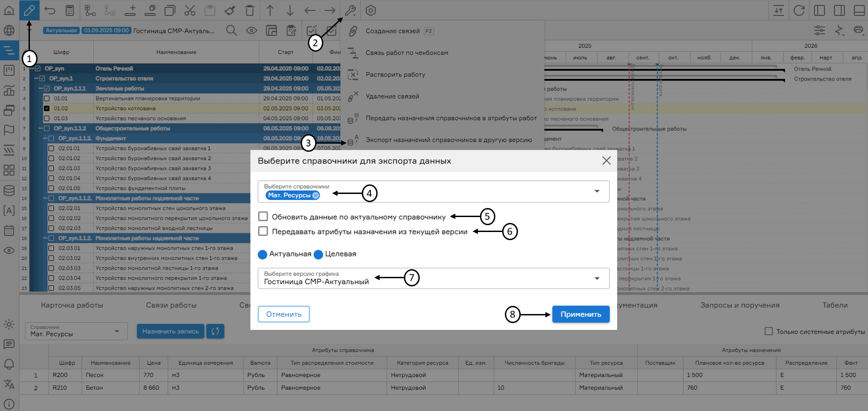This screenshot has height=411, width=868.
Task: Delete the selected work
Action: (x=249, y=10)
